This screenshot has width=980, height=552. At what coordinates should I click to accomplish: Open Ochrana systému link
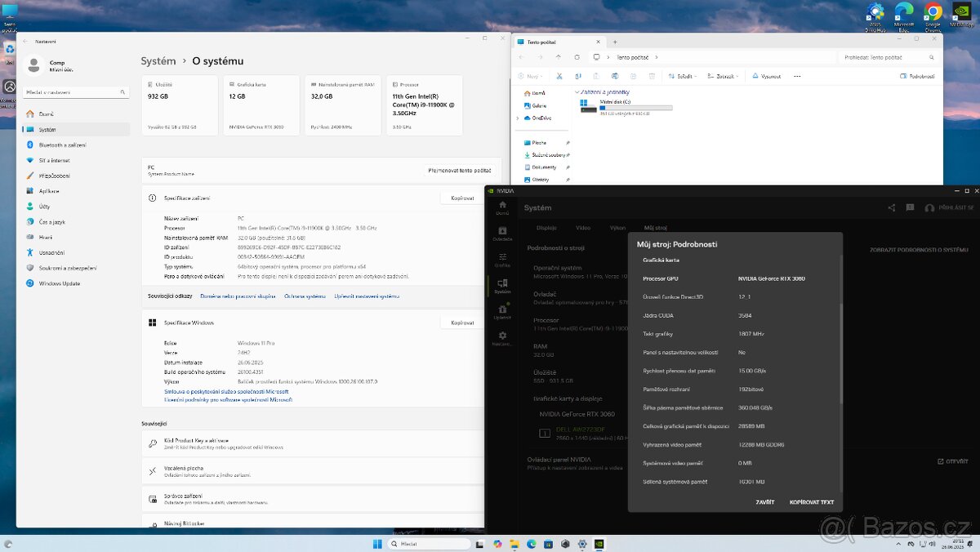305,296
